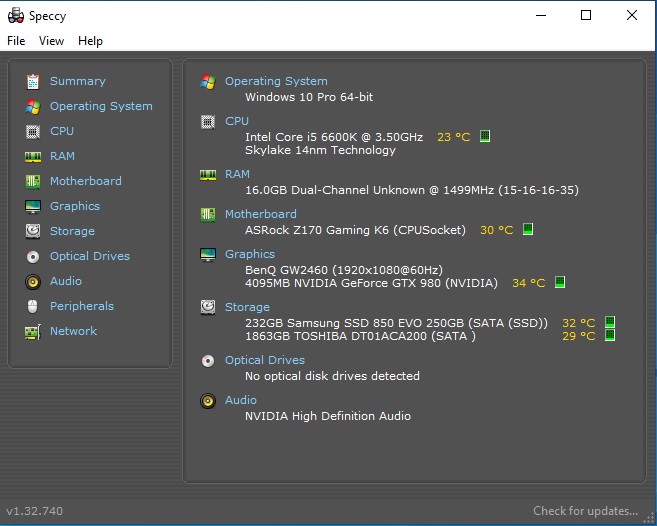Select the Motherboard icon in the sidebar
The height and width of the screenshot is (526, 657).
33,181
